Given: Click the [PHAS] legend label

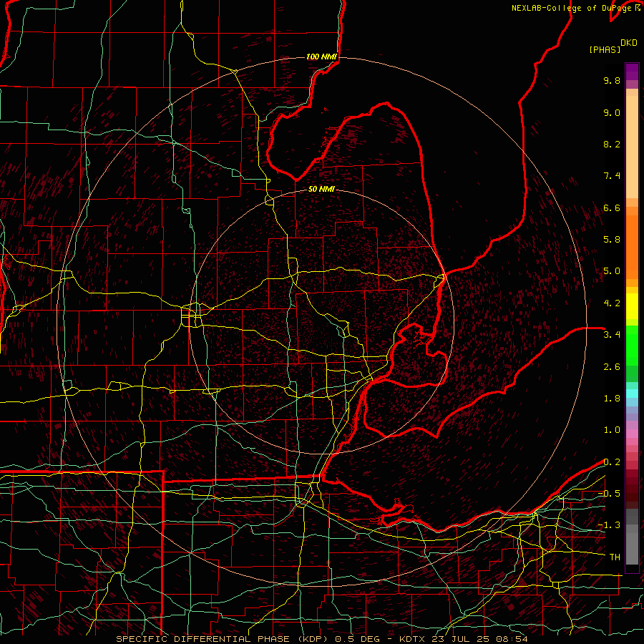Looking at the screenshot, I should point(605,49).
